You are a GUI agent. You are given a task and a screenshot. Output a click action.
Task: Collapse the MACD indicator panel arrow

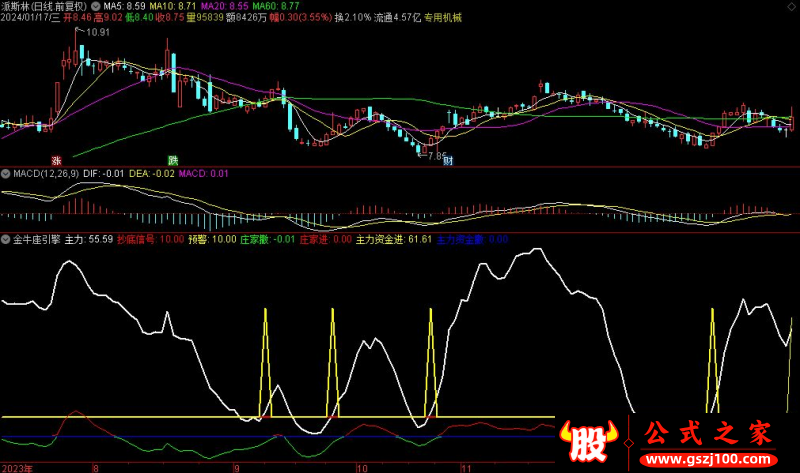coord(6,174)
